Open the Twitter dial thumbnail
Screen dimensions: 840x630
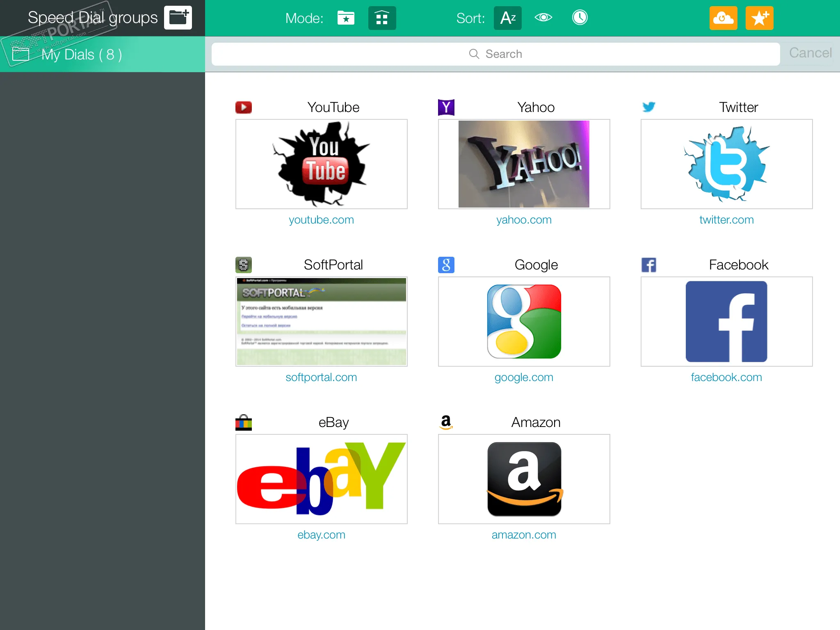point(727,164)
